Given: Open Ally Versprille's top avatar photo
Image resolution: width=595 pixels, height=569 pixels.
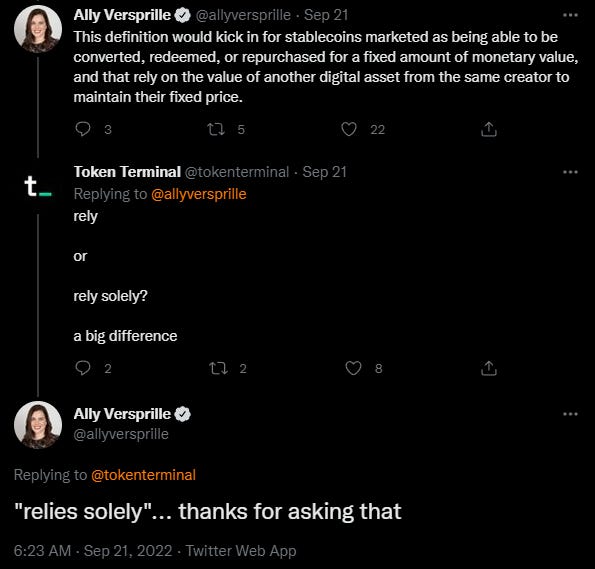Looking at the screenshot, I should click(x=38, y=28).
